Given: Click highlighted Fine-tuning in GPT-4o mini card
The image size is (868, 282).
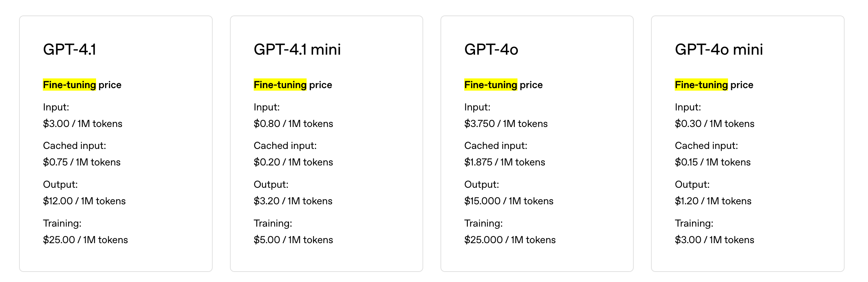Looking at the screenshot, I should 701,85.
